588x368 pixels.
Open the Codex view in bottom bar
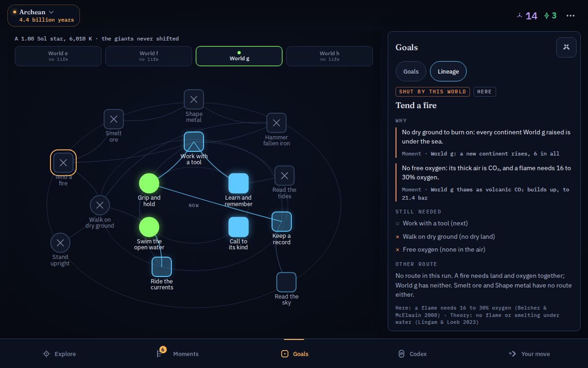pyautogui.click(x=412, y=354)
